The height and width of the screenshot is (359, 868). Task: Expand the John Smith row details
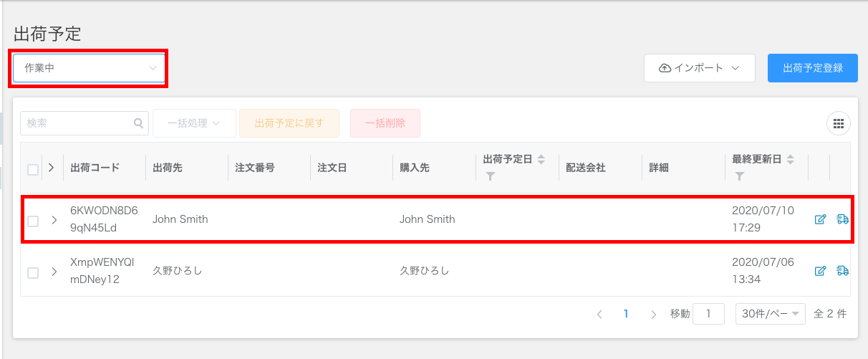(x=54, y=220)
